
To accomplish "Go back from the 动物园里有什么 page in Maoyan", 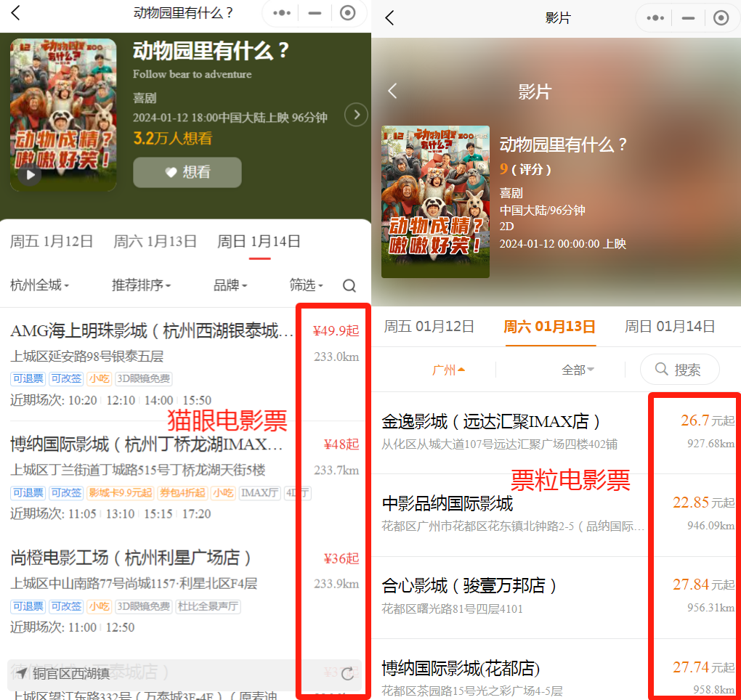I will point(15,13).
